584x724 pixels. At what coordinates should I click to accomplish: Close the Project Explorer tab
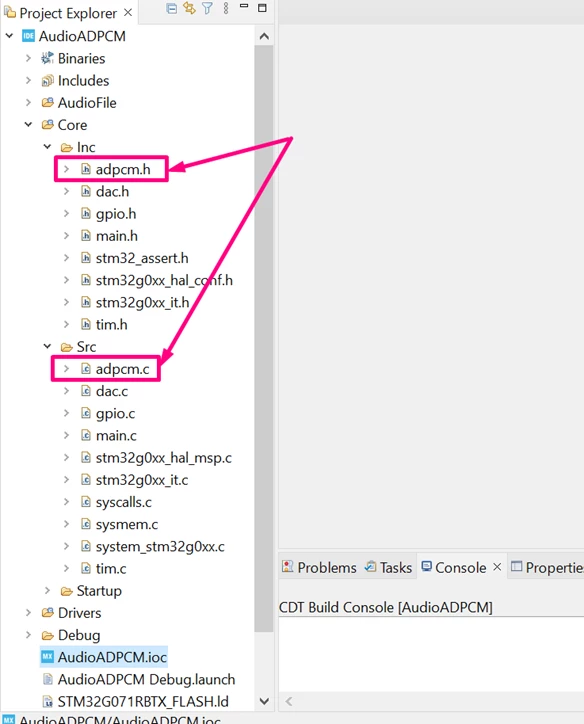[128, 12]
